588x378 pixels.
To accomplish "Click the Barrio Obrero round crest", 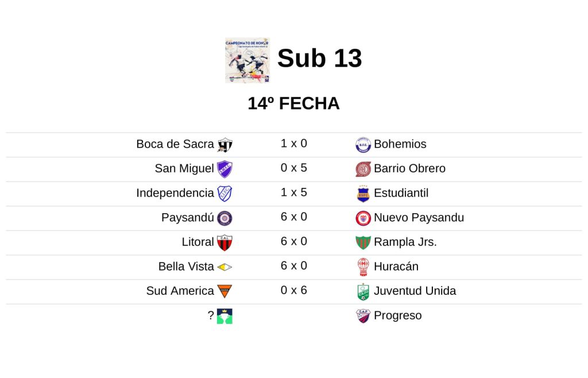I will 363,169.
